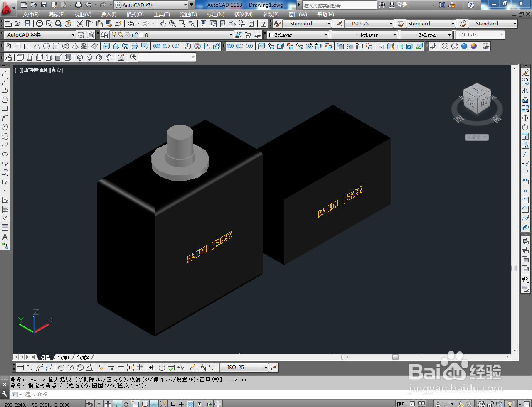Click the search keyword input box
532x407 pixels.
click(339, 5)
